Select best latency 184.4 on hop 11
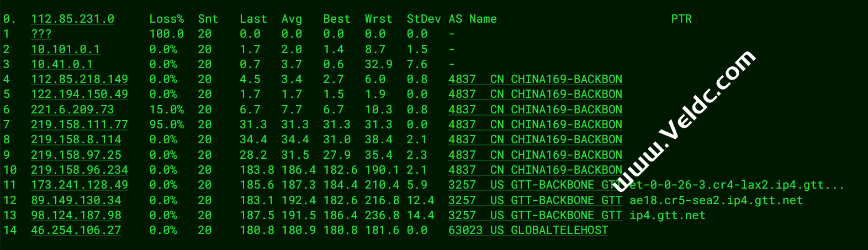Viewport: 868px width, 250px height. [x=340, y=185]
